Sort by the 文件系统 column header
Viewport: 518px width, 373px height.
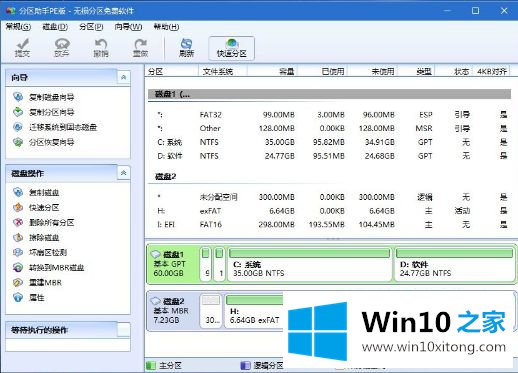(223, 71)
